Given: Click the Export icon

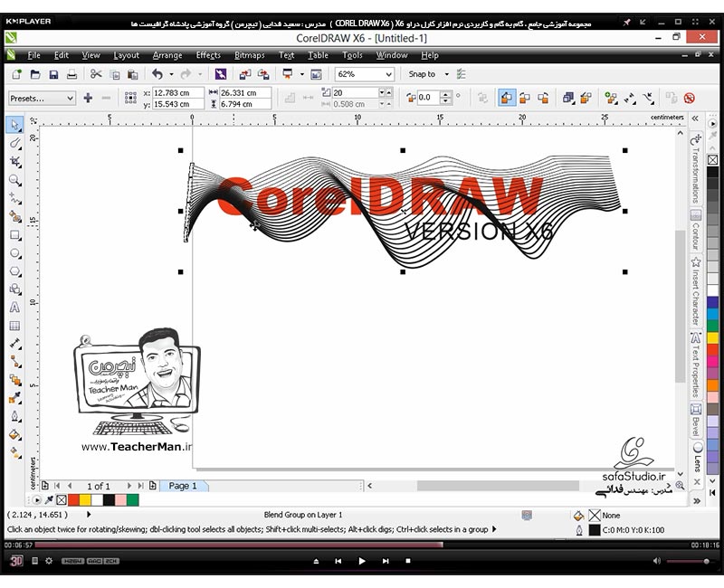Looking at the screenshot, I should pyautogui.click(x=263, y=74).
